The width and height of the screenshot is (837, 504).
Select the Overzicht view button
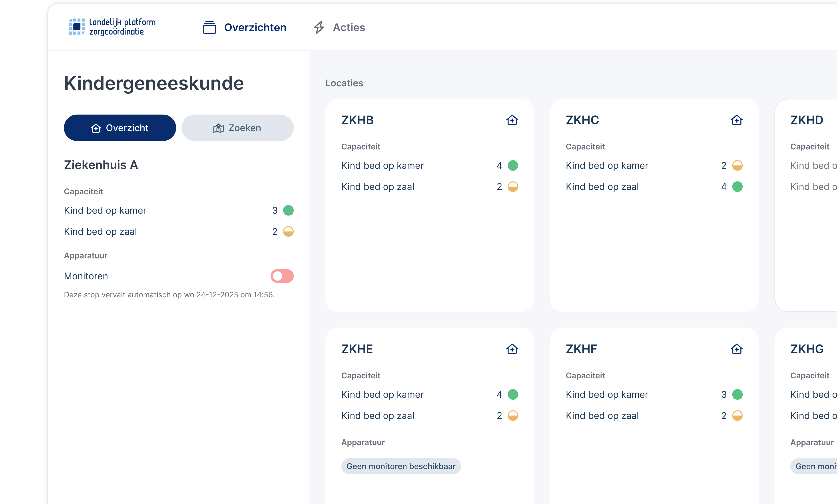click(x=120, y=128)
